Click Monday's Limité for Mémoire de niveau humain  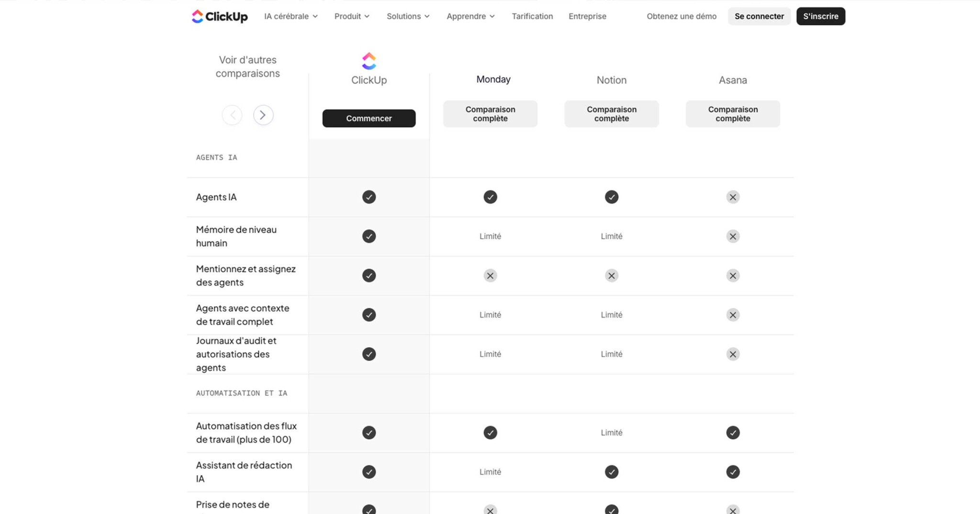pos(490,236)
